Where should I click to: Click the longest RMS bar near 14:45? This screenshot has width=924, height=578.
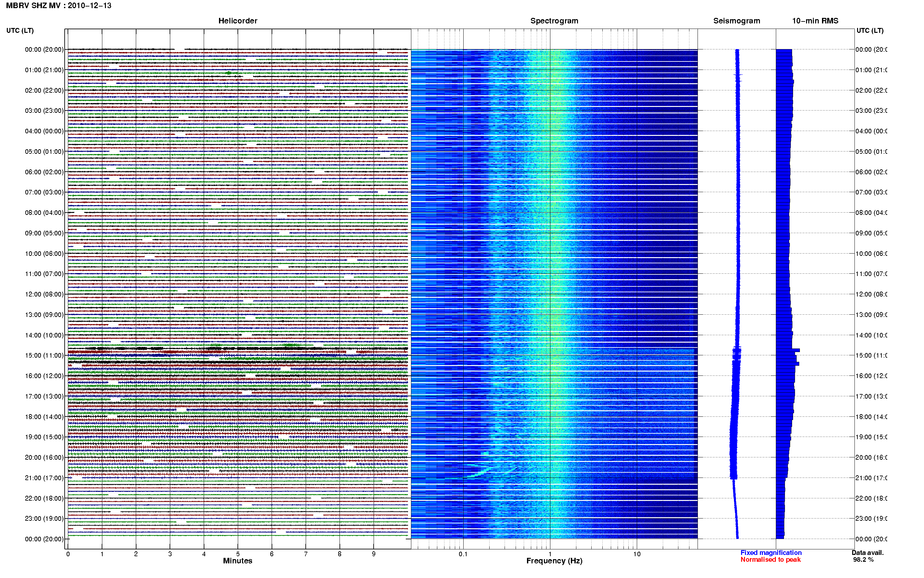788,350
